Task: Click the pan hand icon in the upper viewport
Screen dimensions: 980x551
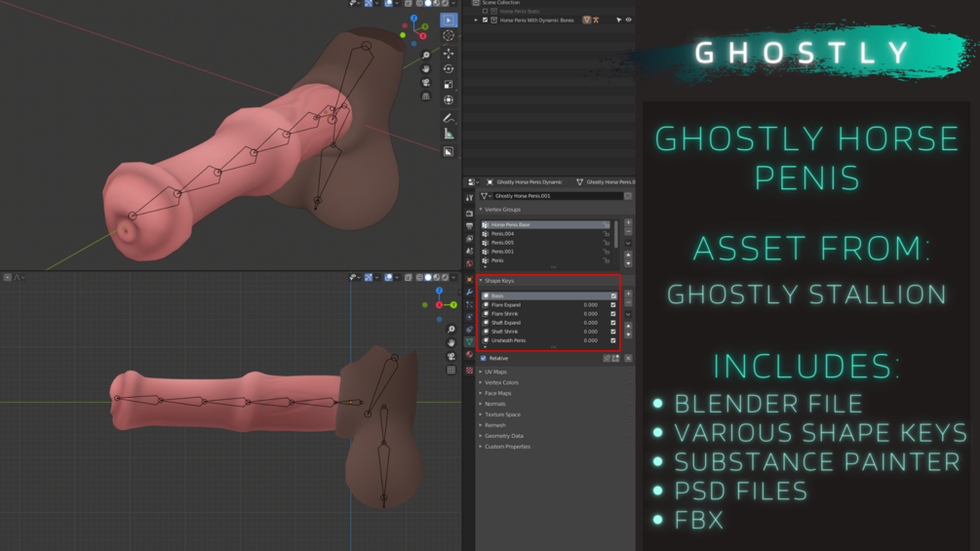Action: click(x=425, y=68)
